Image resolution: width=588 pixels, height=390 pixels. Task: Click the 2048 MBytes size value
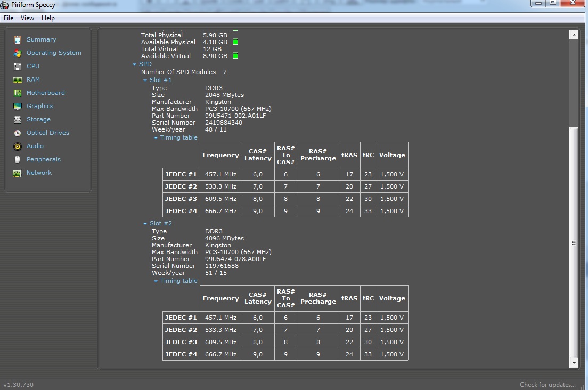point(224,95)
